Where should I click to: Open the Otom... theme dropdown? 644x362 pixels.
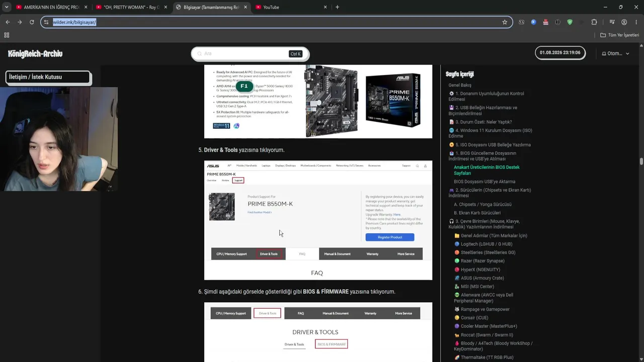(616, 53)
